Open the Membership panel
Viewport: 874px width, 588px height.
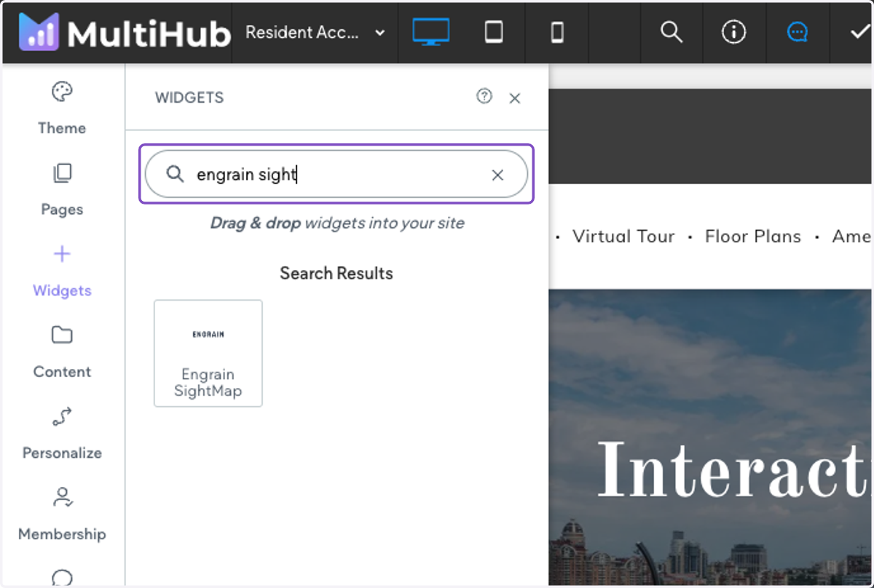(x=62, y=515)
